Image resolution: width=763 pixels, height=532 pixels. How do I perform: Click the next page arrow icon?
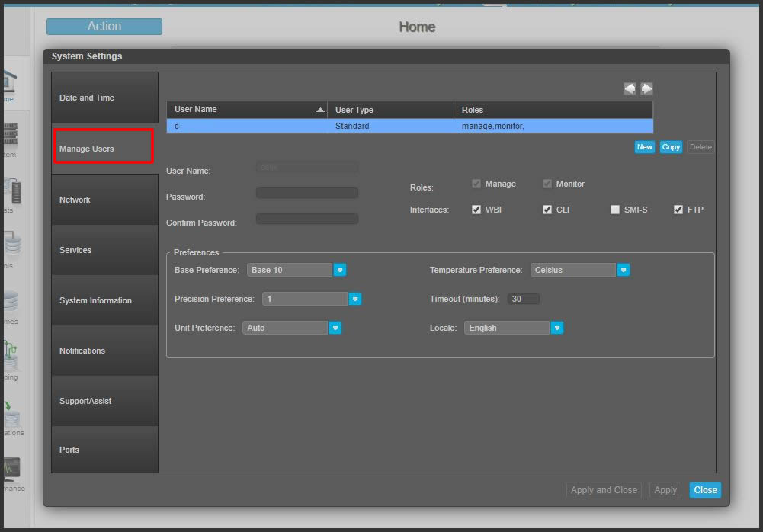click(646, 88)
